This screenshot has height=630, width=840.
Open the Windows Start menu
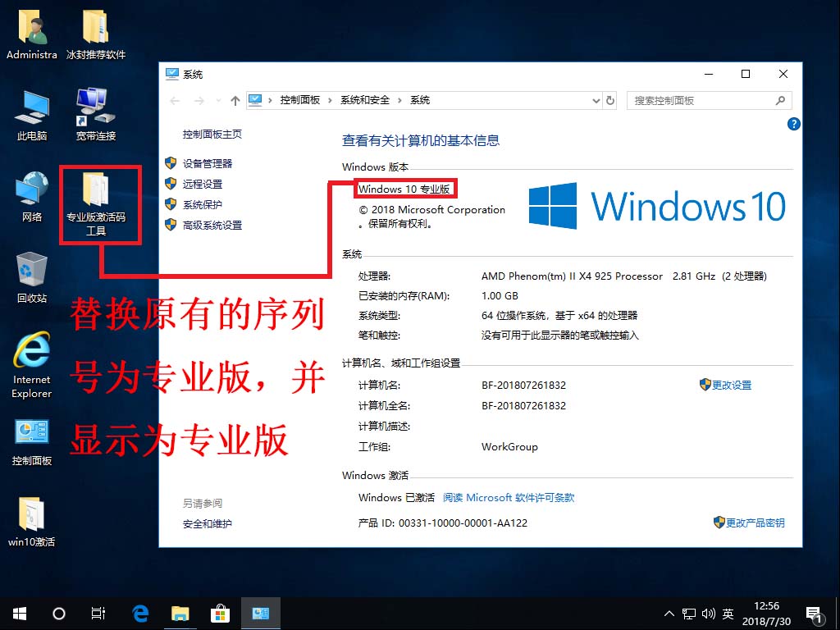pyautogui.click(x=20, y=614)
